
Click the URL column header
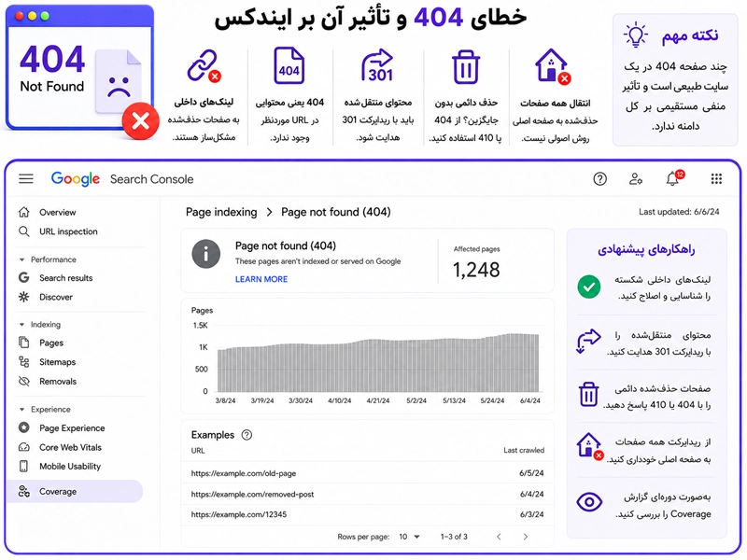tap(198, 451)
